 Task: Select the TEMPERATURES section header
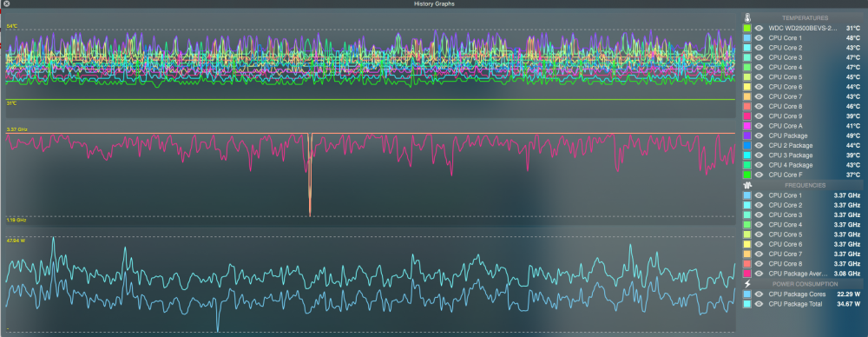pos(805,18)
